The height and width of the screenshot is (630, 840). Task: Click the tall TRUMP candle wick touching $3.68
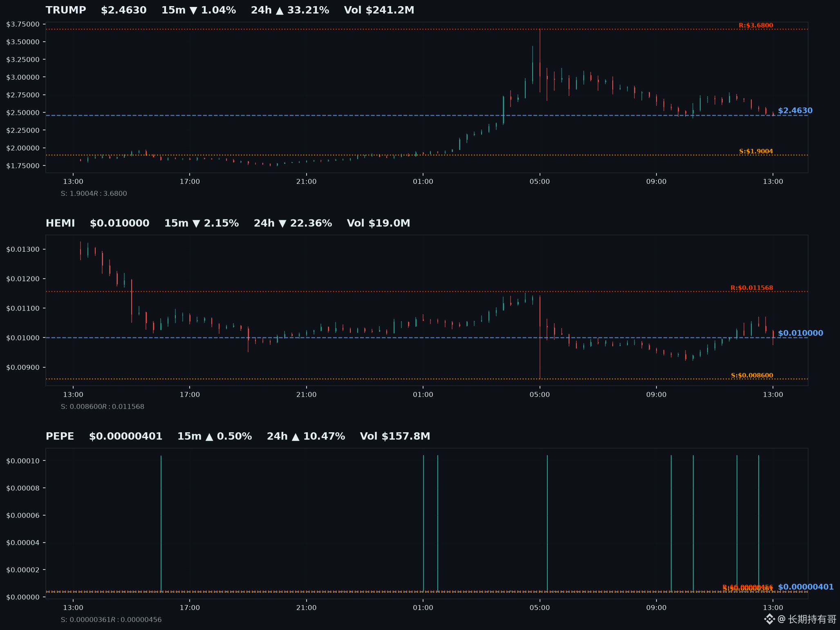coord(540,60)
